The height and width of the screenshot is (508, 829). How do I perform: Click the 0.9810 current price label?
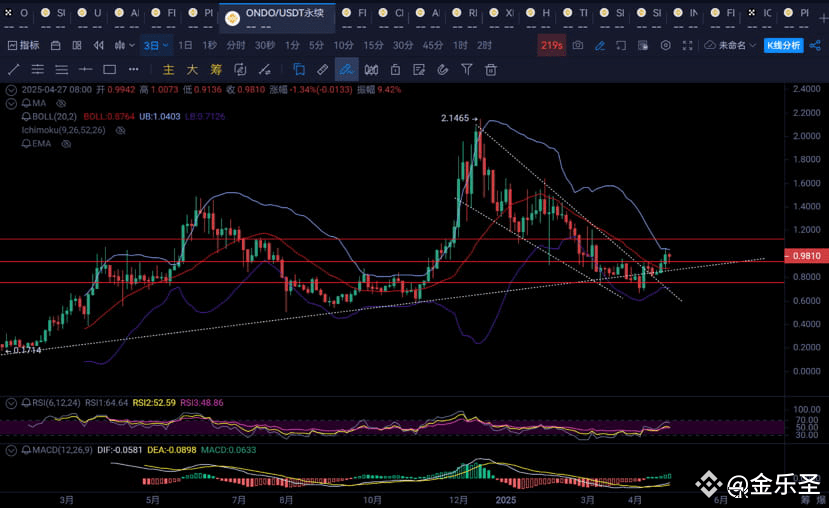click(804, 256)
